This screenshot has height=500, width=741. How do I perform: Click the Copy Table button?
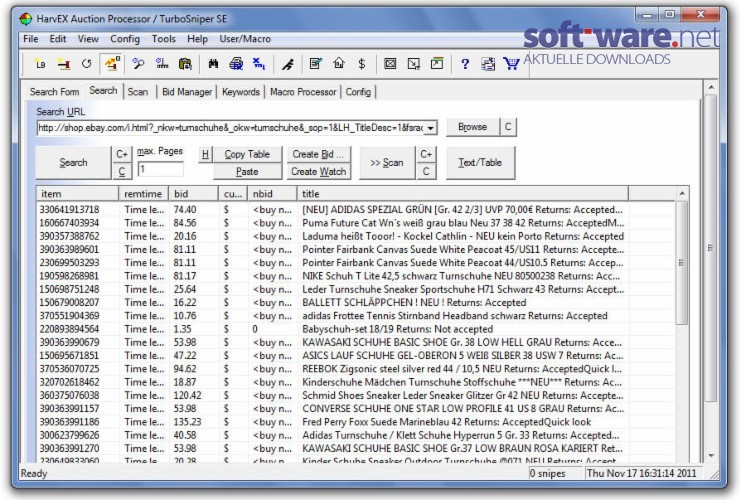(247, 154)
